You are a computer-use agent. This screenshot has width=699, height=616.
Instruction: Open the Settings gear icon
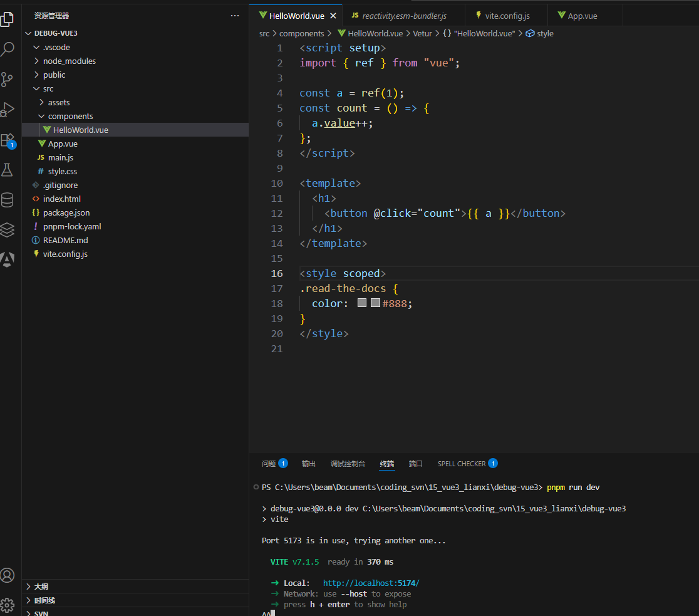(8, 605)
